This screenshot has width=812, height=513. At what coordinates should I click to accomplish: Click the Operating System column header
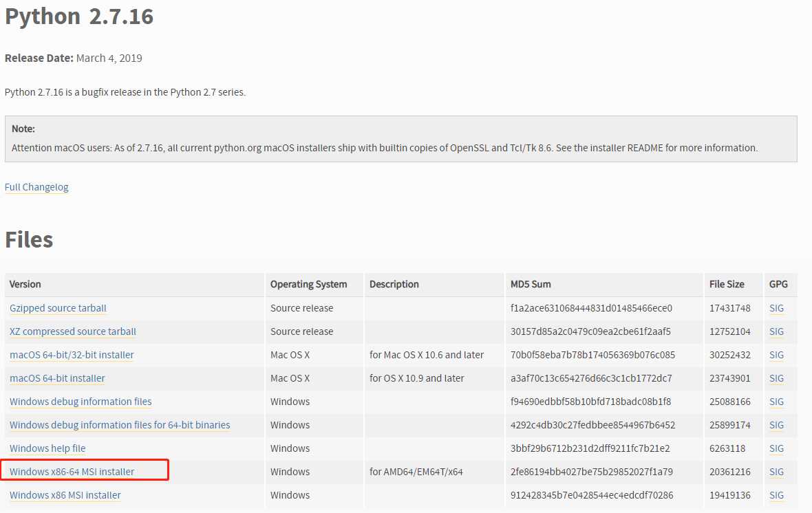(x=309, y=284)
